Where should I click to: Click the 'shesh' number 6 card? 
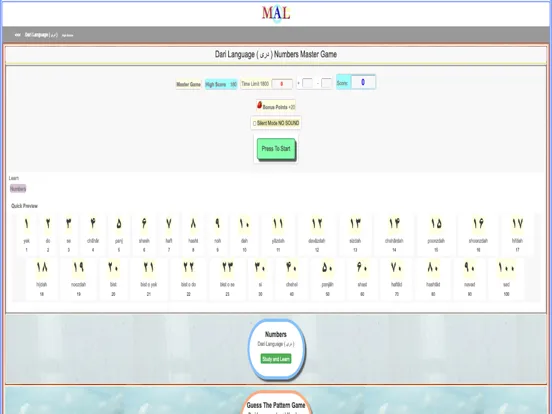tap(144, 234)
